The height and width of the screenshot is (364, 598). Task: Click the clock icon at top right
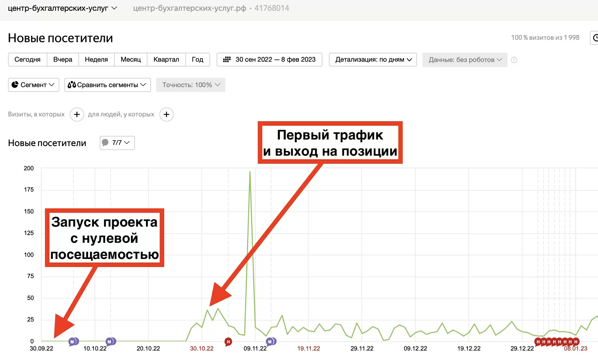[x=595, y=38]
